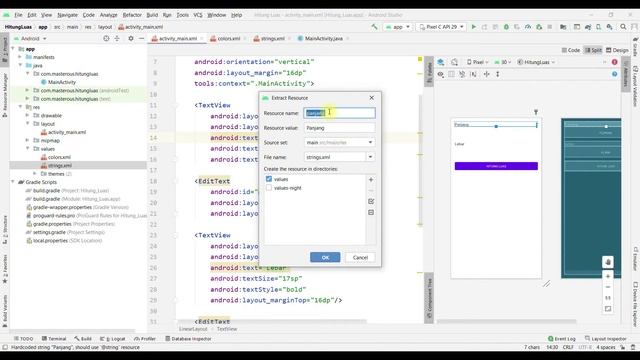The width and height of the screenshot is (640, 360).
Task: Switch to strings.xml tab
Action: tap(272, 38)
